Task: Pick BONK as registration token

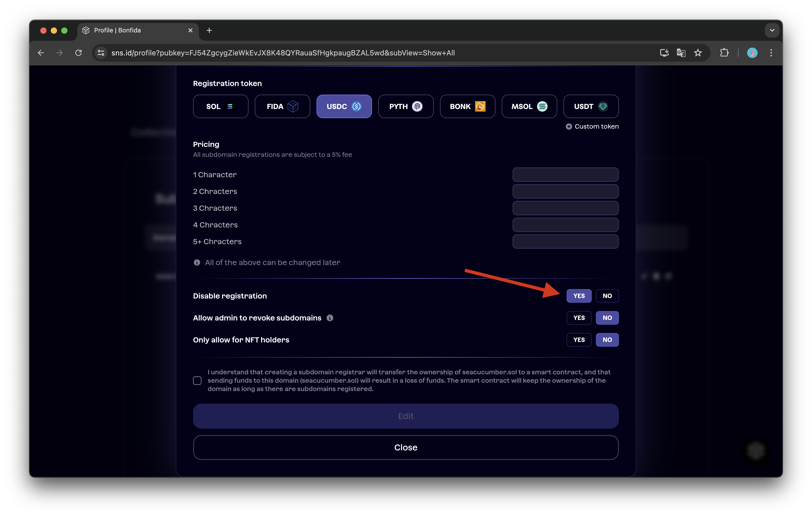Action: pyautogui.click(x=467, y=106)
